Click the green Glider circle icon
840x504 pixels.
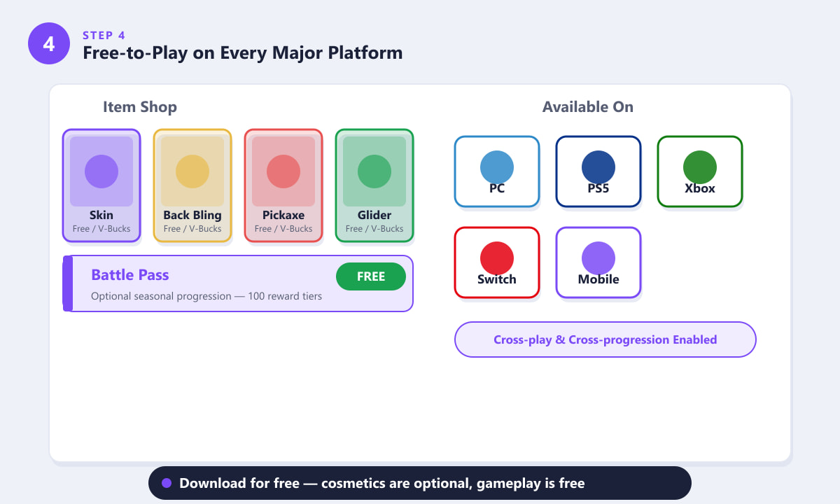(374, 171)
